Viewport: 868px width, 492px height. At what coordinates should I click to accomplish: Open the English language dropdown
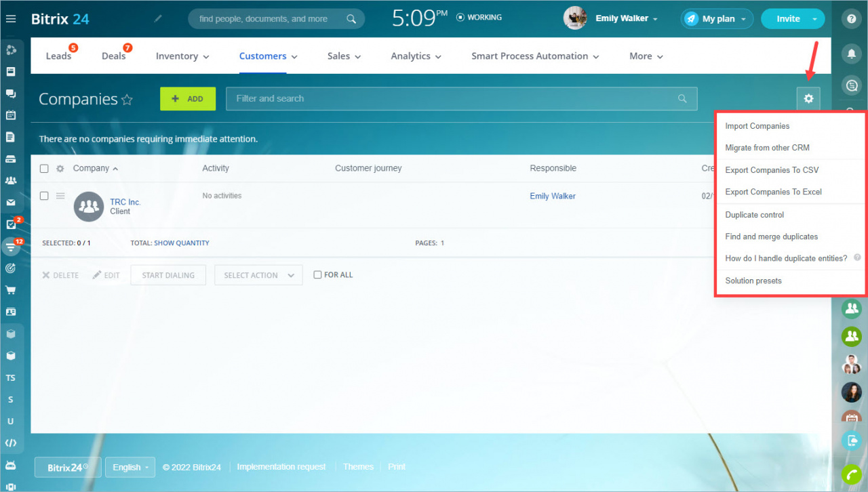click(x=130, y=467)
